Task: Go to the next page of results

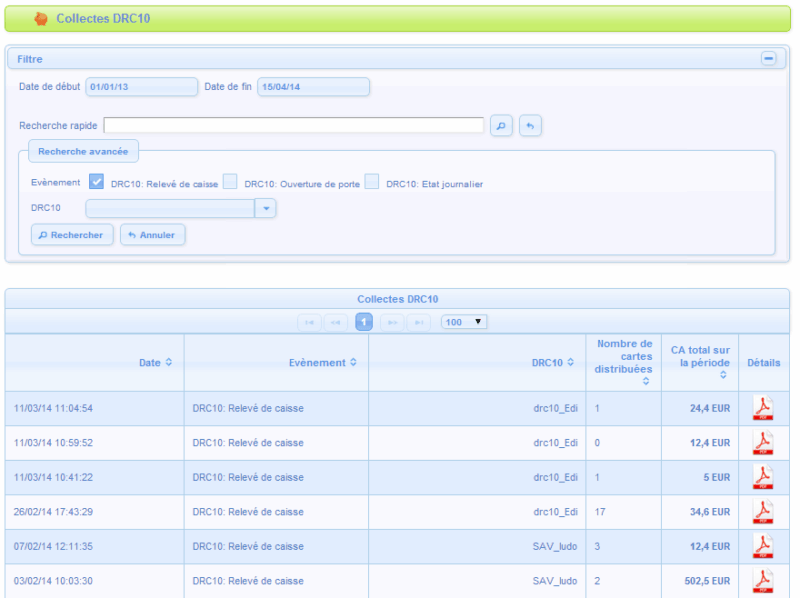Action: 392,322
